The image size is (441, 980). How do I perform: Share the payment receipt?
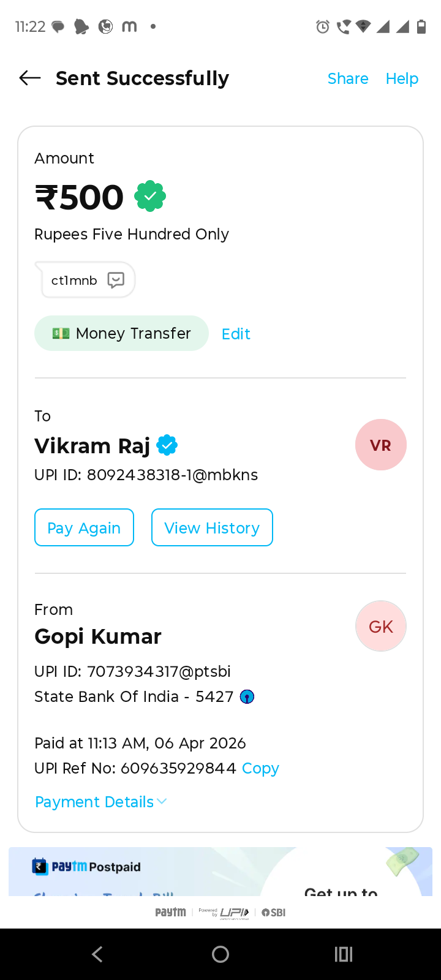click(348, 78)
